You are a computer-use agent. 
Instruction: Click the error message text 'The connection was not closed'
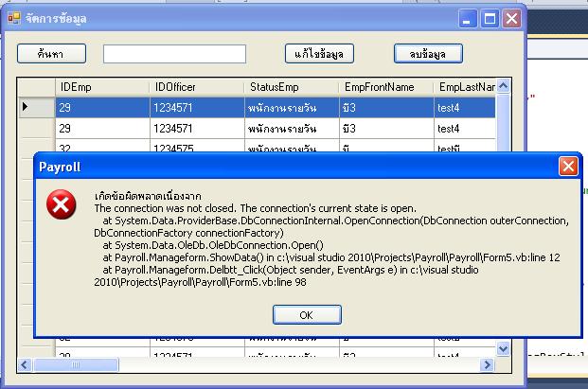coord(166,208)
